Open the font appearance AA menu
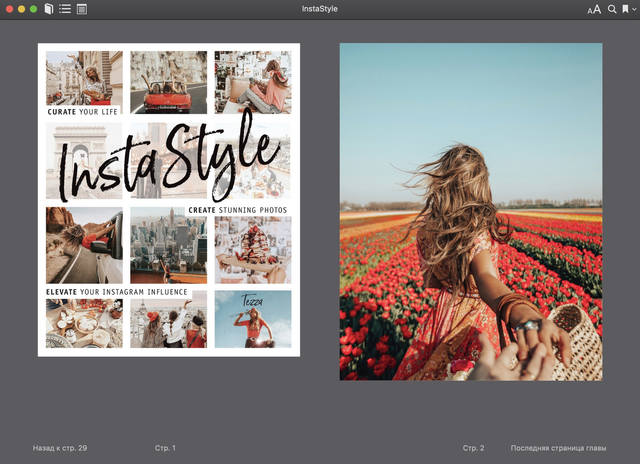 [594, 9]
